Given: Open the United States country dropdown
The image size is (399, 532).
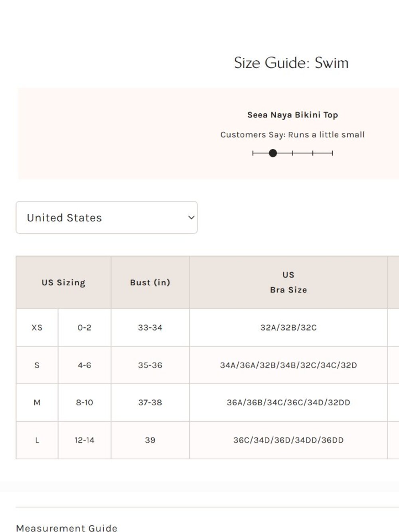Looking at the screenshot, I should point(107,218).
